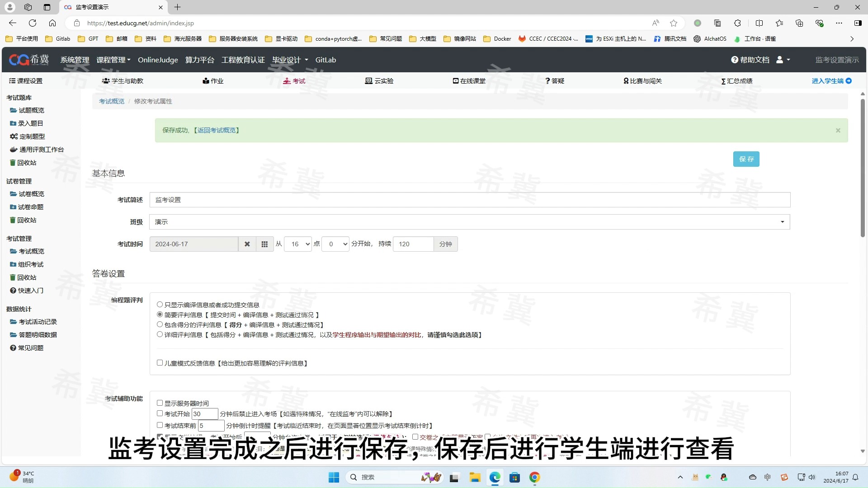
Task: Click the 考试简述 text field
Action: [x=470, y=200]
